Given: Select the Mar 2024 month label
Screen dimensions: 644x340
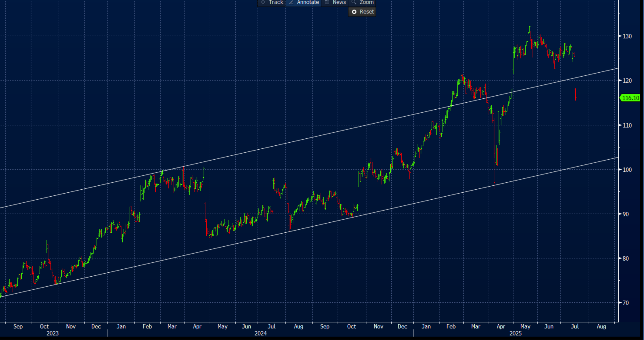Looking at the screenshot, I should coord(172,326).
